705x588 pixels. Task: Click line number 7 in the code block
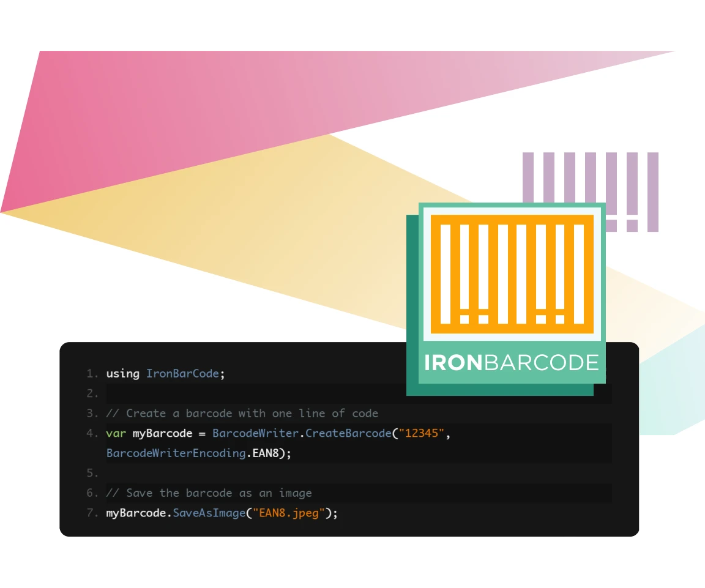click(92, 513)
